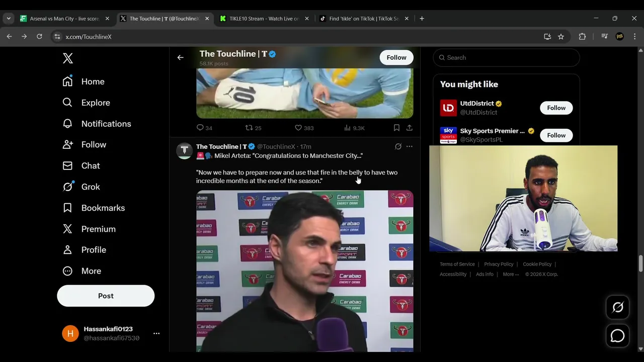Image resolution: width=644 pixels, height=362 pixels.
Task: Open Grok from the sidebar
Action: click(81, 187)
